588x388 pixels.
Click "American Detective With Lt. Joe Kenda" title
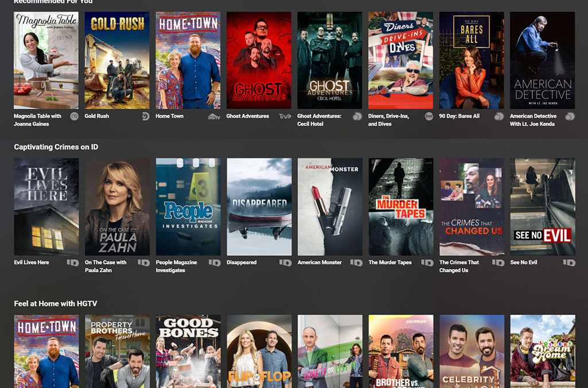click(533, 120)
